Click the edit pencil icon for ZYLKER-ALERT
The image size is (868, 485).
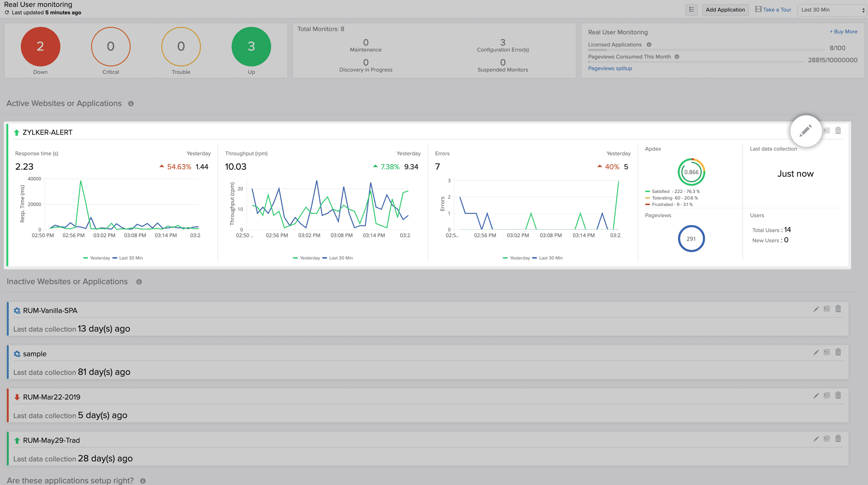coord(806,131)
